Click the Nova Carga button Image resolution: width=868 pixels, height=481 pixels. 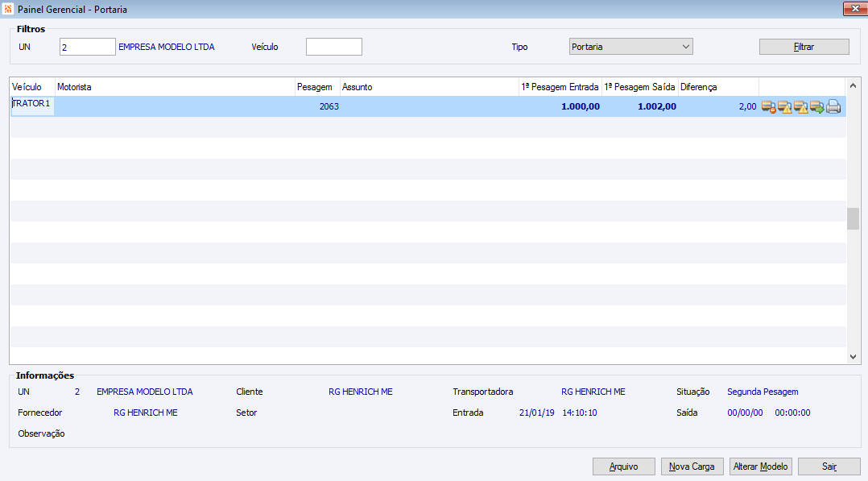point(692,466)
